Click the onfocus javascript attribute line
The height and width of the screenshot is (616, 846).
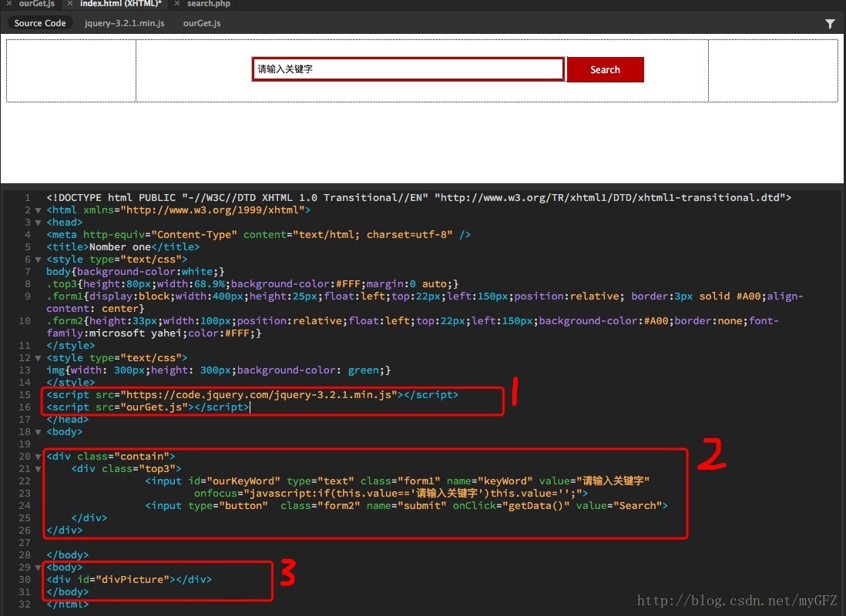coord(391,494)
